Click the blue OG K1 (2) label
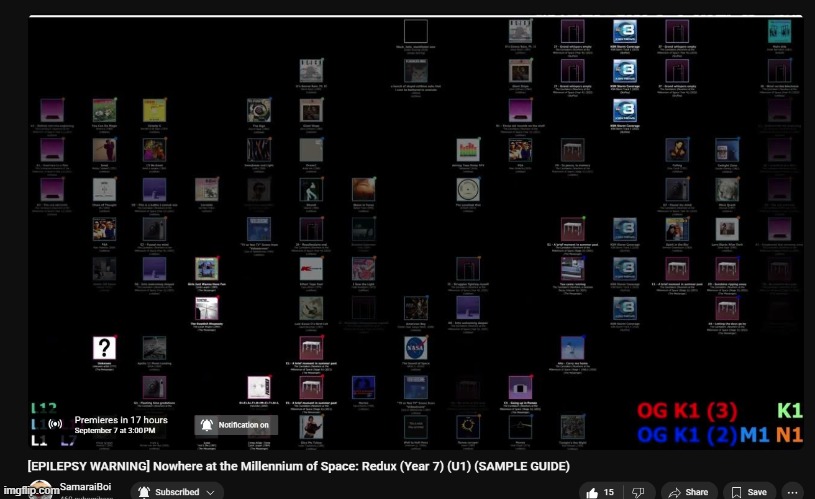Viewport: 815px width, 499px height. (x=687, y=435)
